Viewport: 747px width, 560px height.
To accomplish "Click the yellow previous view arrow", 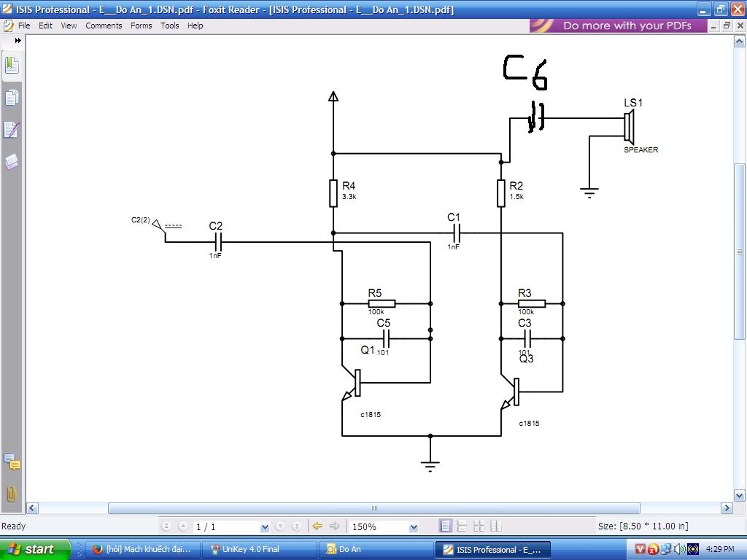I will pos(317,526).
